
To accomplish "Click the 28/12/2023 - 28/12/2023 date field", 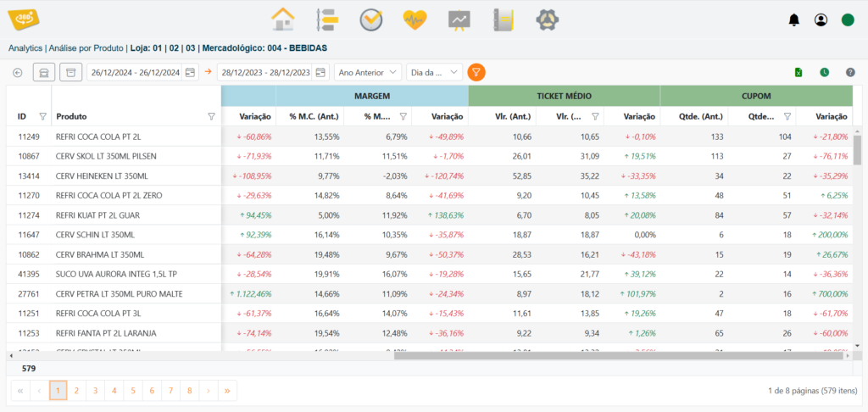I will pyautogui.click(x=265, y=73).
